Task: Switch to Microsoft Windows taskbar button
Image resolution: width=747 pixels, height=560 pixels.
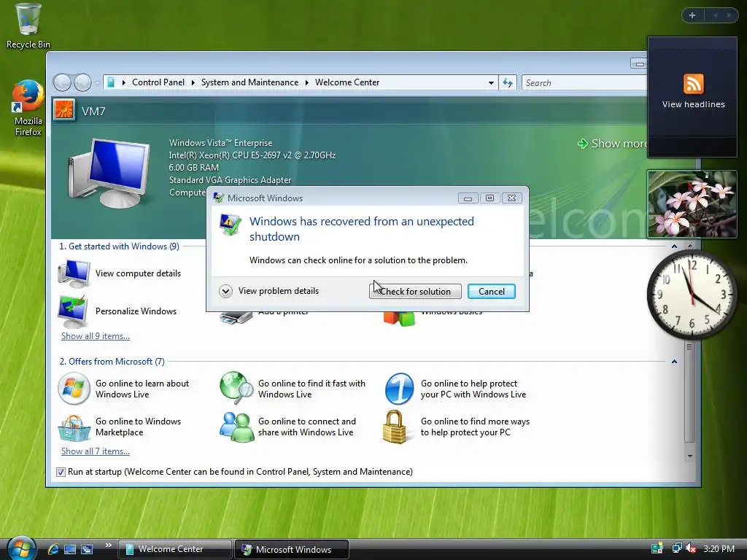Action: [292, 549]
